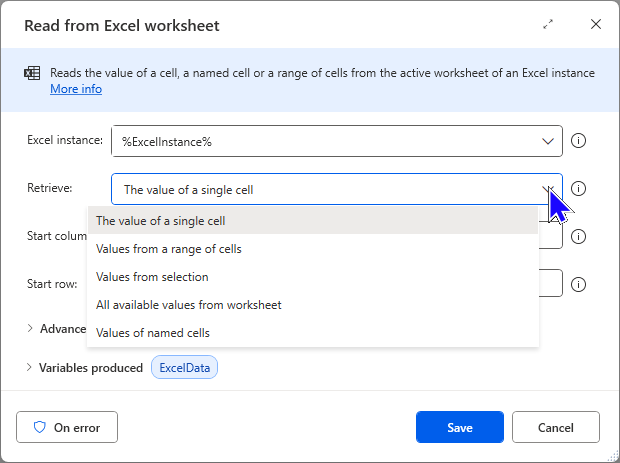Screen dimensions: 620x463
Task: Click the Cancel button
Action: tap(556, 427)
